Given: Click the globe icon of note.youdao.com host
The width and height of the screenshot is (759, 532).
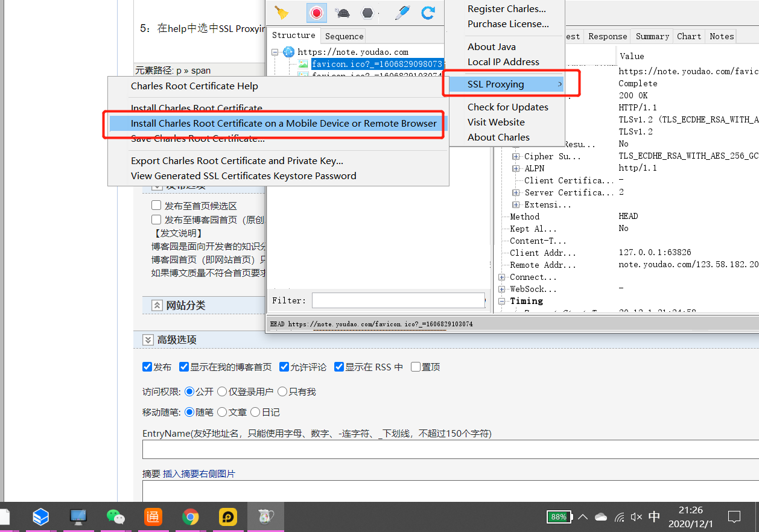Looking at the screenshot, I should click(x=288, y=52).
